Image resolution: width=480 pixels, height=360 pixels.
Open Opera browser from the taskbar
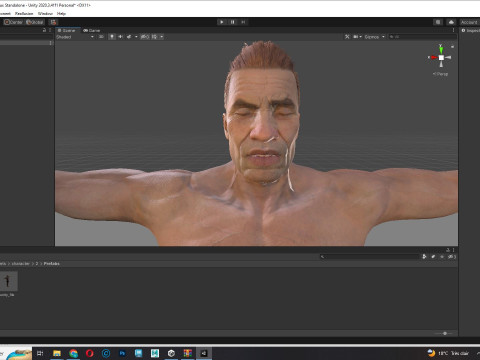[89, 353]
